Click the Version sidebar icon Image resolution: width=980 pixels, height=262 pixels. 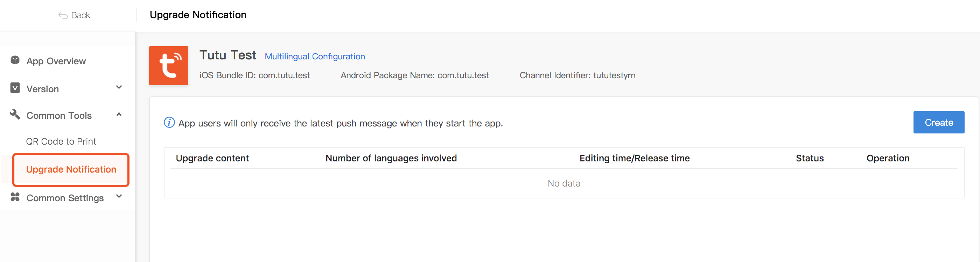(x=15, y=88)
